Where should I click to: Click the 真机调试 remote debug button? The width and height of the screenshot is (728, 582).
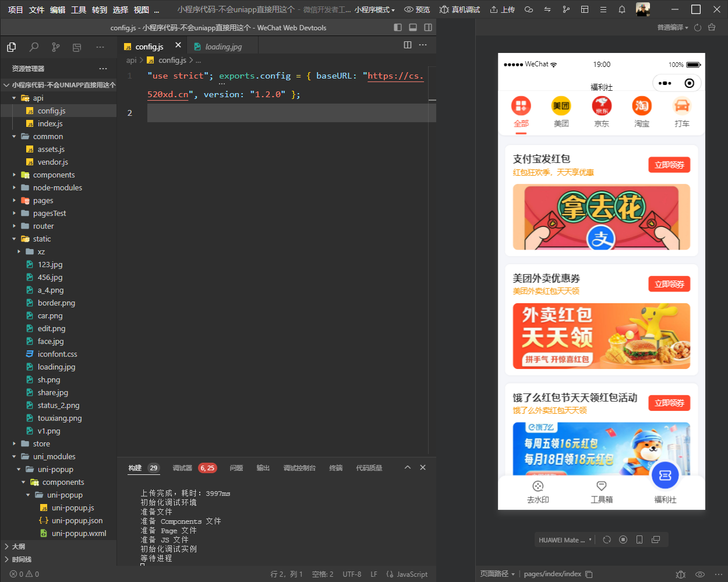coord(460,9)
